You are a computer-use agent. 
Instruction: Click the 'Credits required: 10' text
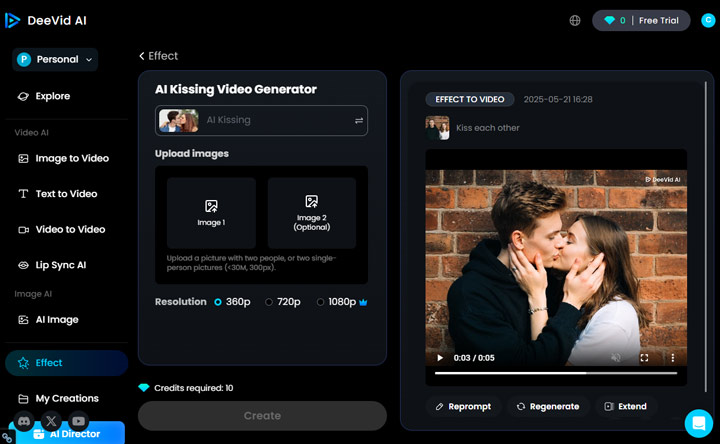[193, 388]
